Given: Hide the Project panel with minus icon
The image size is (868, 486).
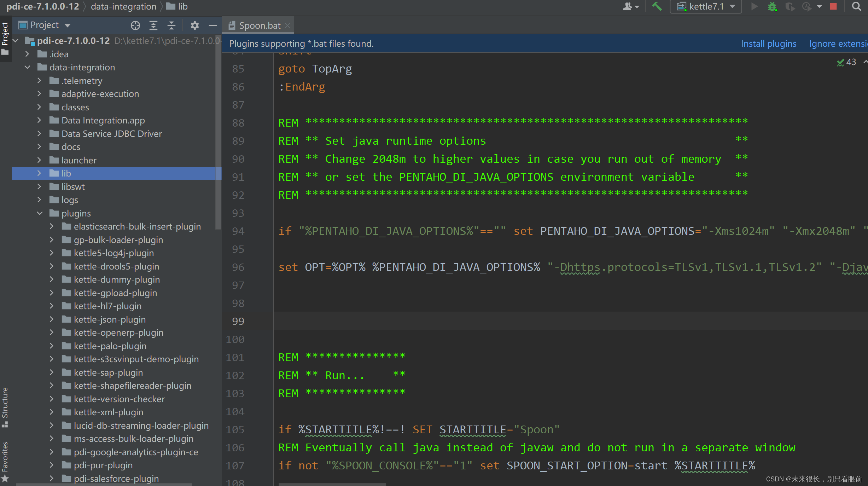Looking at the screenshot, I should click(212, 25).
